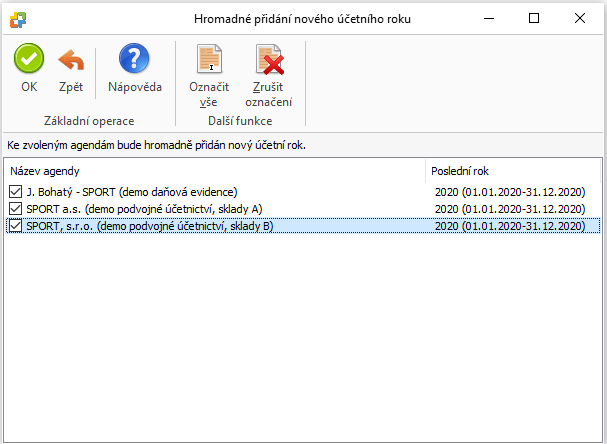Click last year value for SPORT, s.r.o. row
This screenshot has width=607, height=444.
point(510,226)
